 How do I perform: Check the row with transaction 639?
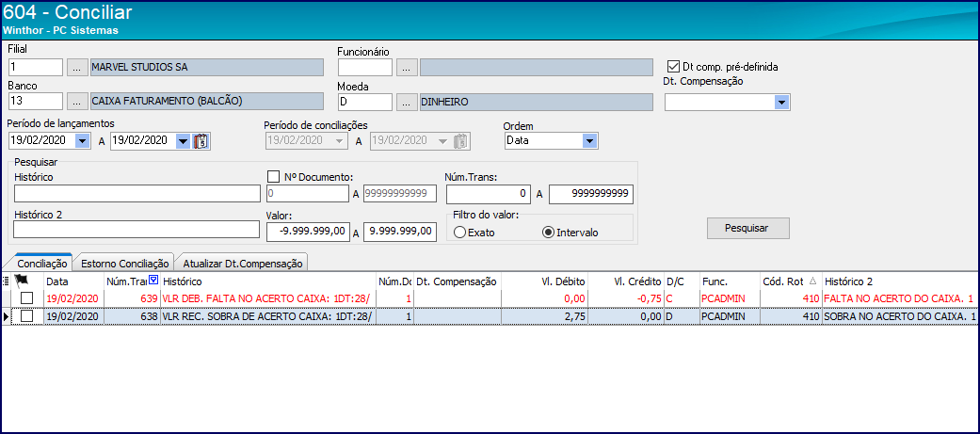point(27,298)
